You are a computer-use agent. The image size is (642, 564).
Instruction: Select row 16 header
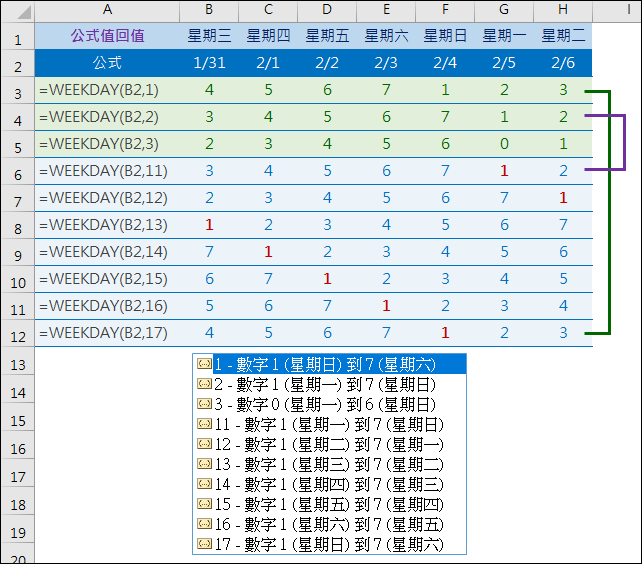pyautogui.click(x=18, y=445)
